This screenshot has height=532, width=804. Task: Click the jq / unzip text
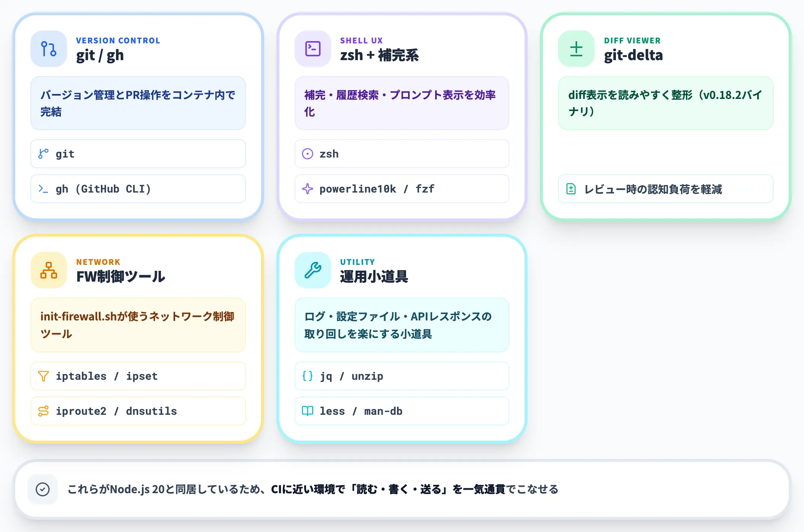coord(351,376)
